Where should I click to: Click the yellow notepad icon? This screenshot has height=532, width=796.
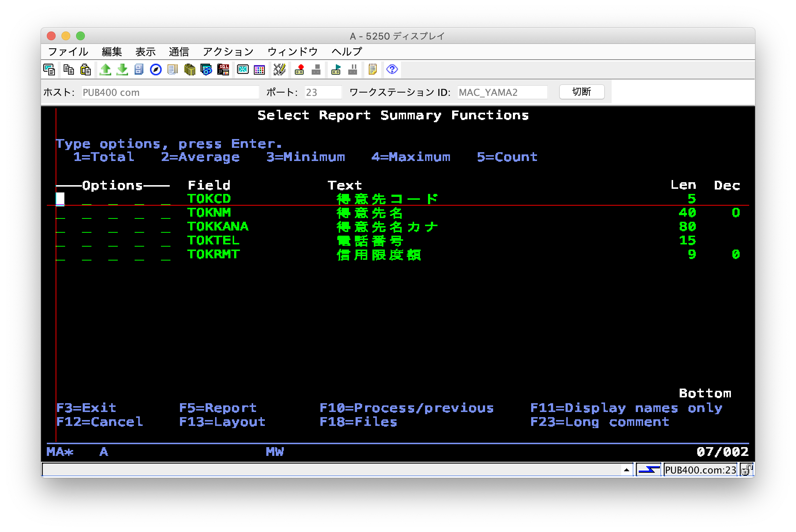point(372,69)
